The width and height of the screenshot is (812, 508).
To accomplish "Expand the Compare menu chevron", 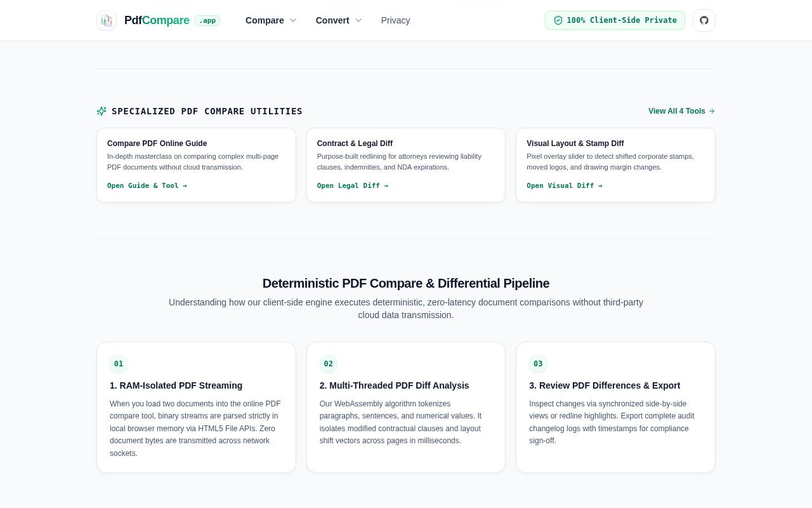I will click(x=293, y=20).
